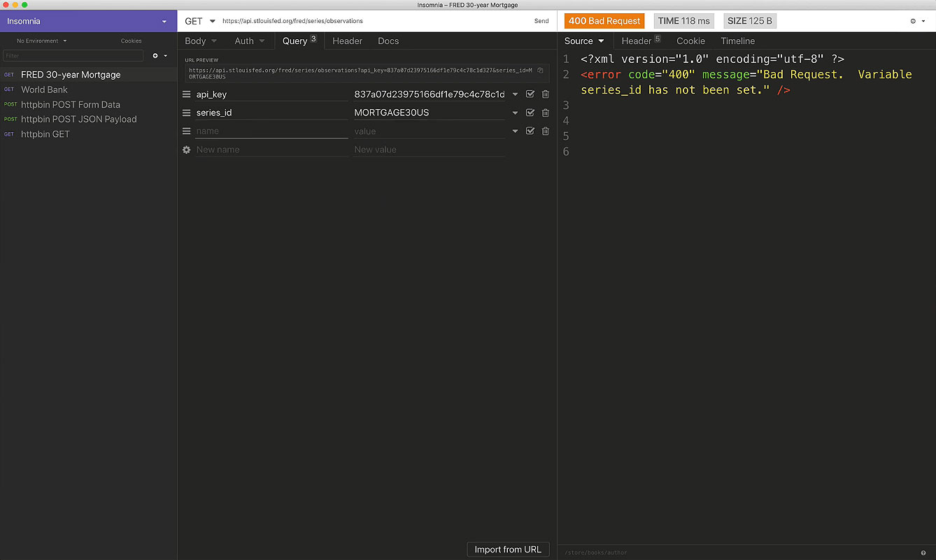Click the api_key name field
936x560 pixels.
(271, 94)
